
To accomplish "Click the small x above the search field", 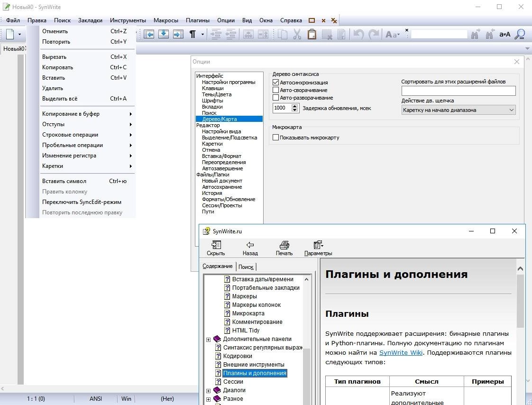I will (407, 30).
